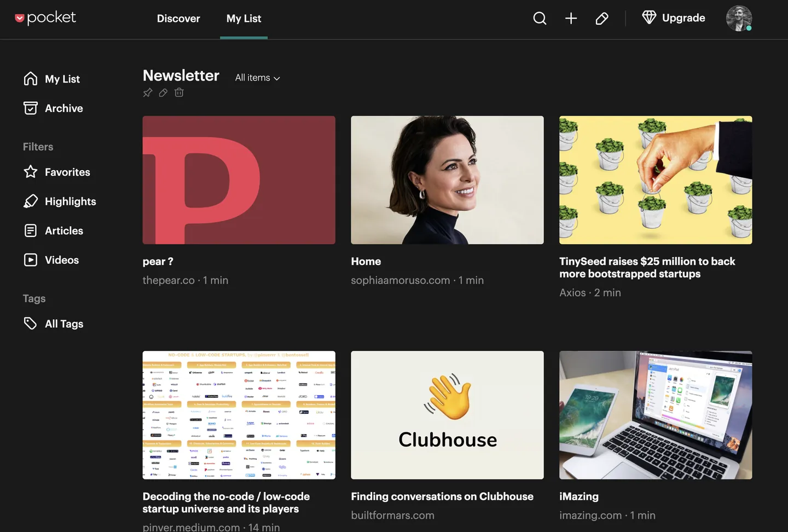Click the Newsletter tag heading
788x532 pixels.
181,76
